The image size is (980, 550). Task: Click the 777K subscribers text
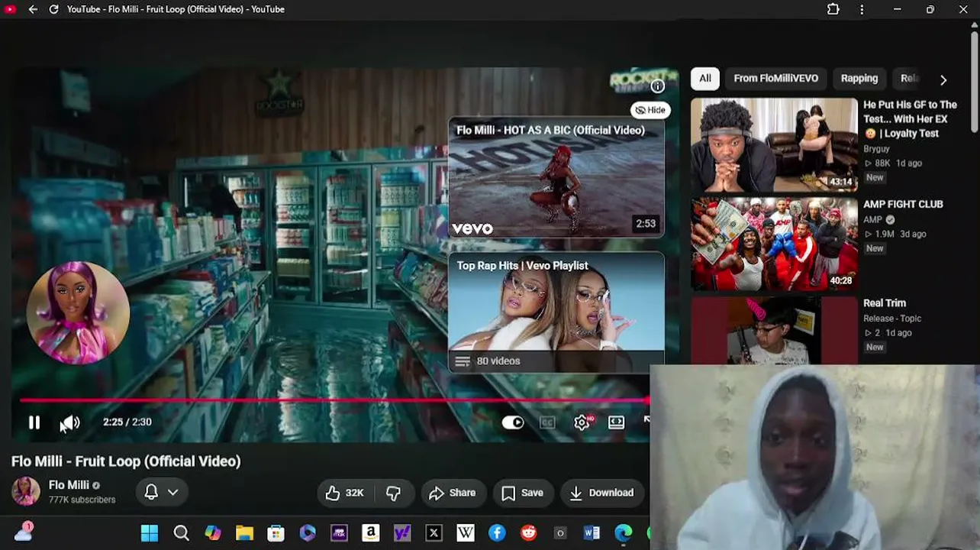tap(82, 500)
